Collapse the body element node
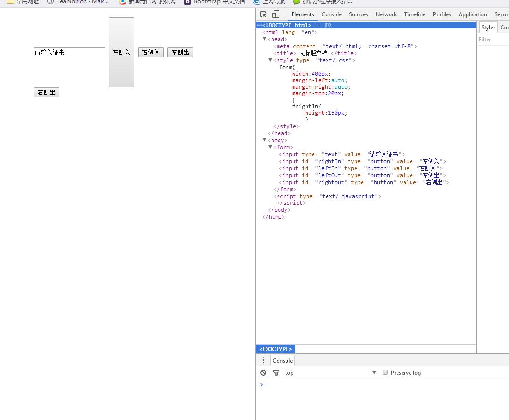Viewport: 509px width, 420px height. point(265,140)
